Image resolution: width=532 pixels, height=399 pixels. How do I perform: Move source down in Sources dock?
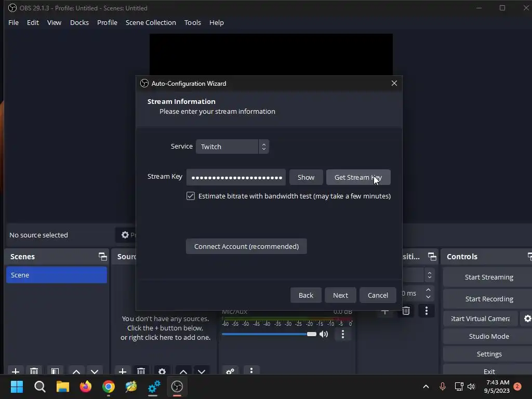point(202,371)
